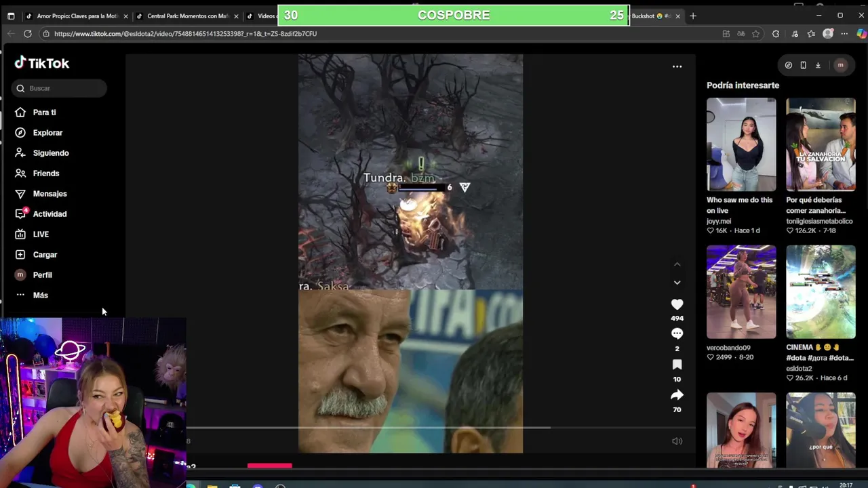
Task: Open the Friends section
Action: [46, 174]
